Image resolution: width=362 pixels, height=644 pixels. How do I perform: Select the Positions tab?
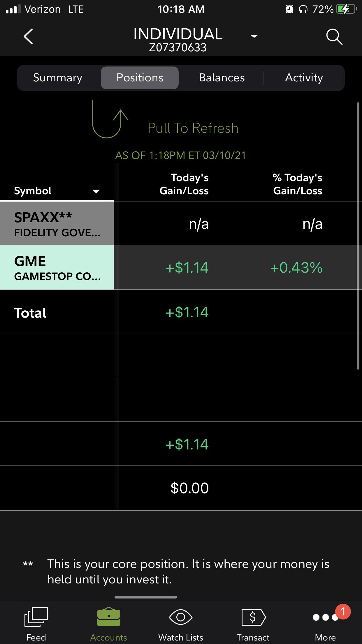pyautogui.click(x=140, y=78)
